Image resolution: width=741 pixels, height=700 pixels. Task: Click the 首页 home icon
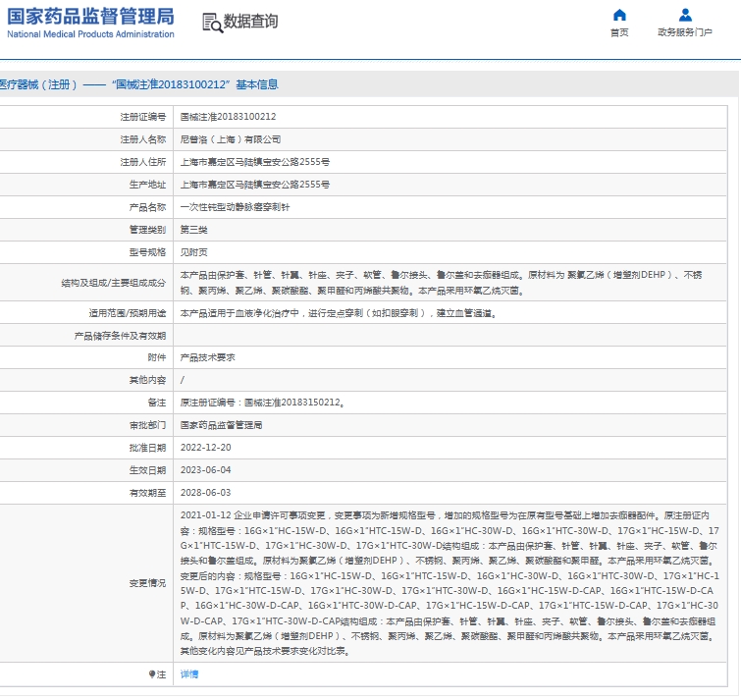click(619, 15)
